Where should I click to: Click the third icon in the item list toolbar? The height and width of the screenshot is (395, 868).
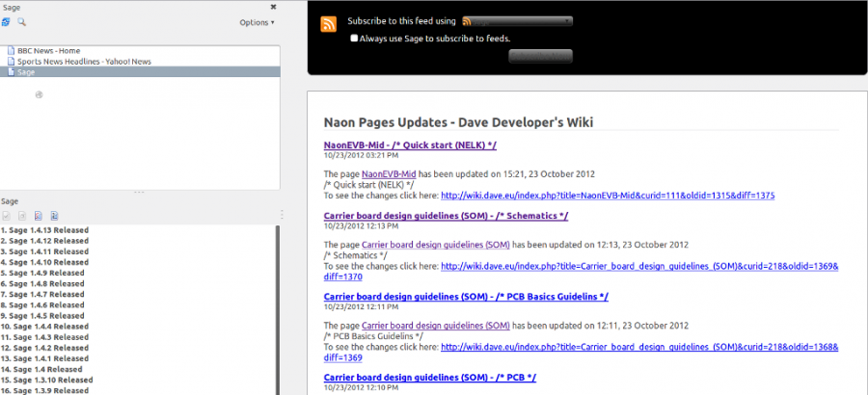[39, 215]
